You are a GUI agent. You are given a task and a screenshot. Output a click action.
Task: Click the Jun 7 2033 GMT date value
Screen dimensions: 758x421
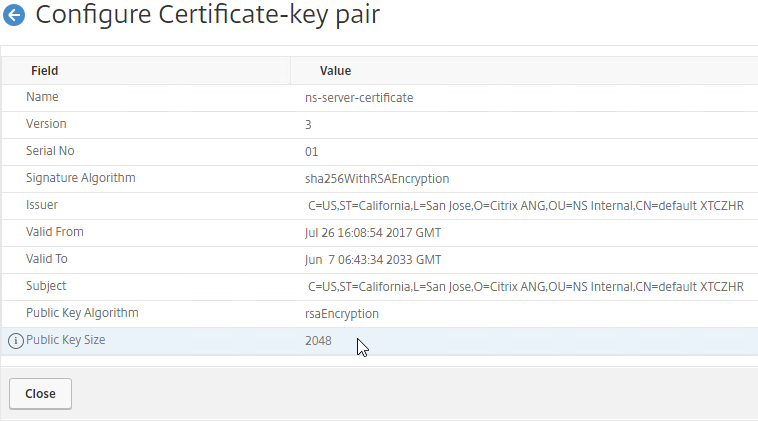click(373, 260)
